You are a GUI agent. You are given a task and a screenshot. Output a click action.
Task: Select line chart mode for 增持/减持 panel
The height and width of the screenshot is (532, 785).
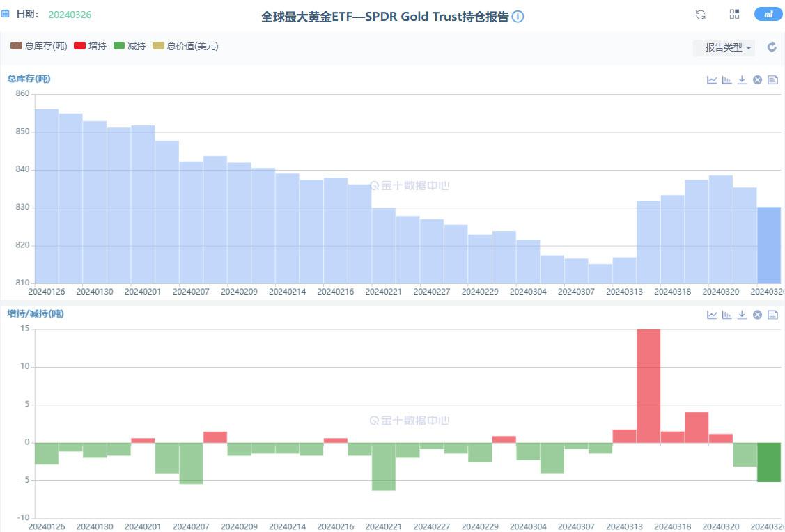[712, 314]
